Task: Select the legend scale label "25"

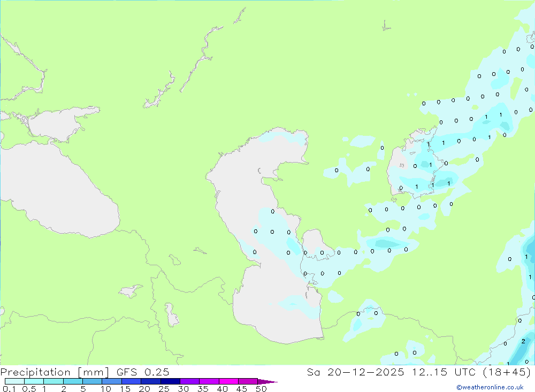Action: pos(164,389)
